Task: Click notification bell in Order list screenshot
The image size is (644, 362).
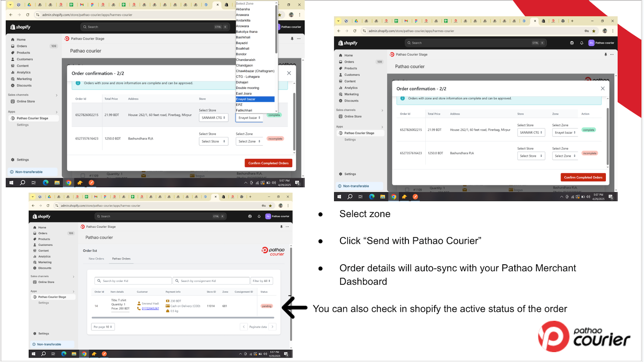Action: 259,216
